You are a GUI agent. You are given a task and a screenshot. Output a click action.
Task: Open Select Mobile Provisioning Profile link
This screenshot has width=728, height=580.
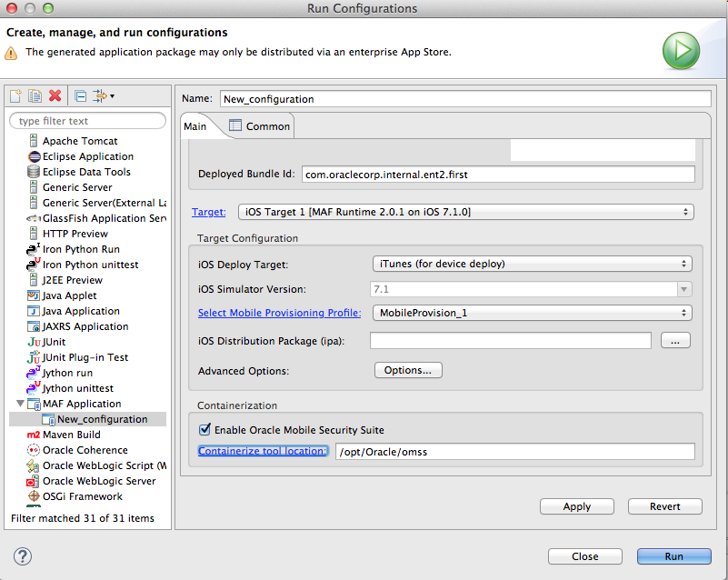pos(280,313)
